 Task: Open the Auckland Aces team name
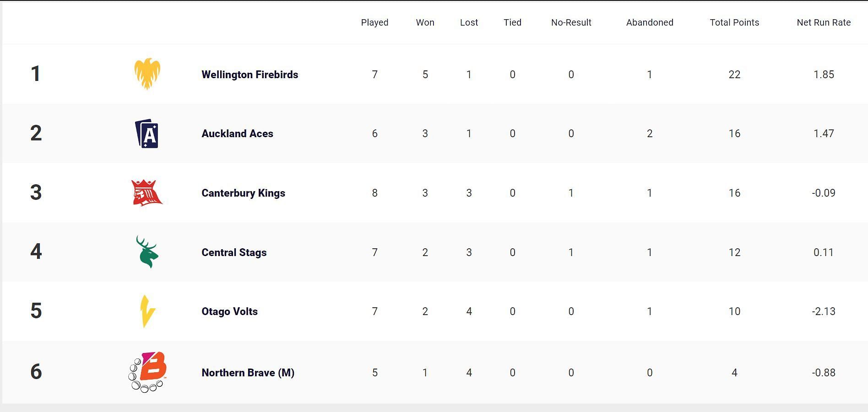click(x=237, y=134)
